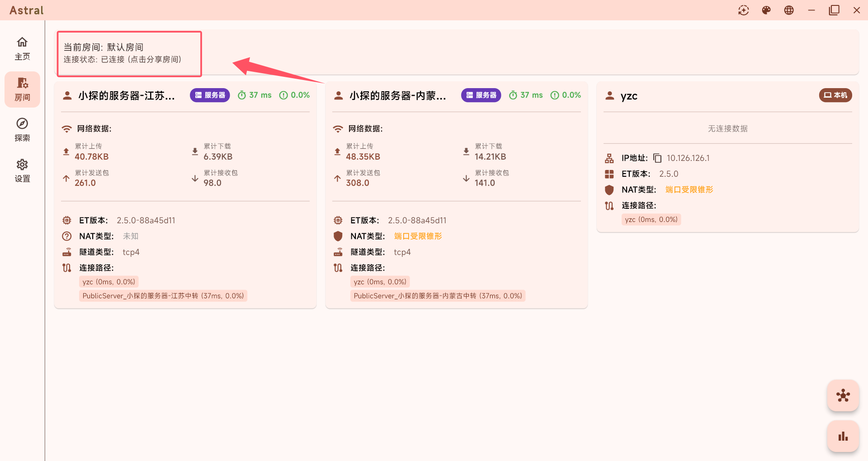Open 设置 settings via the gear icon

click(22, 169)
